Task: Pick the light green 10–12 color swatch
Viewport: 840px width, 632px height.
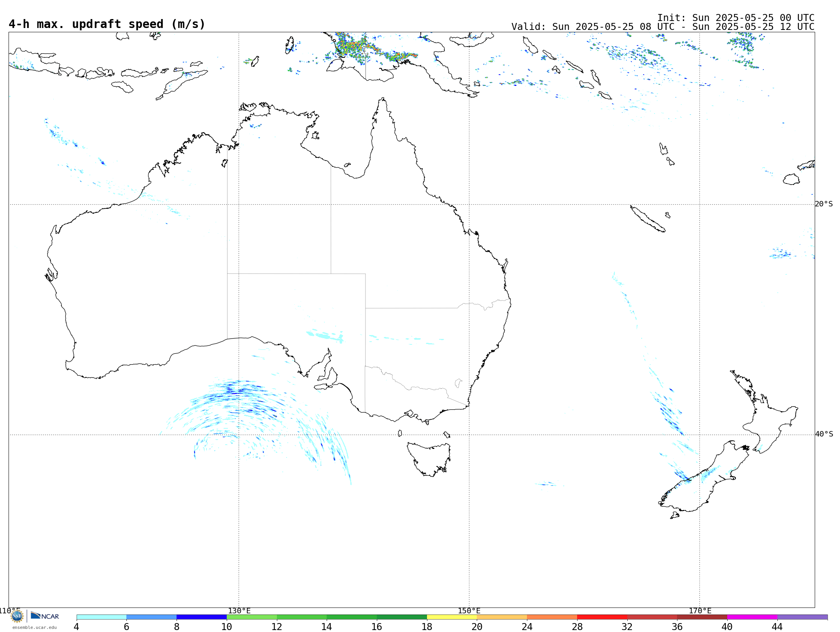Action: pyautogui.click(x=252, y=617)
